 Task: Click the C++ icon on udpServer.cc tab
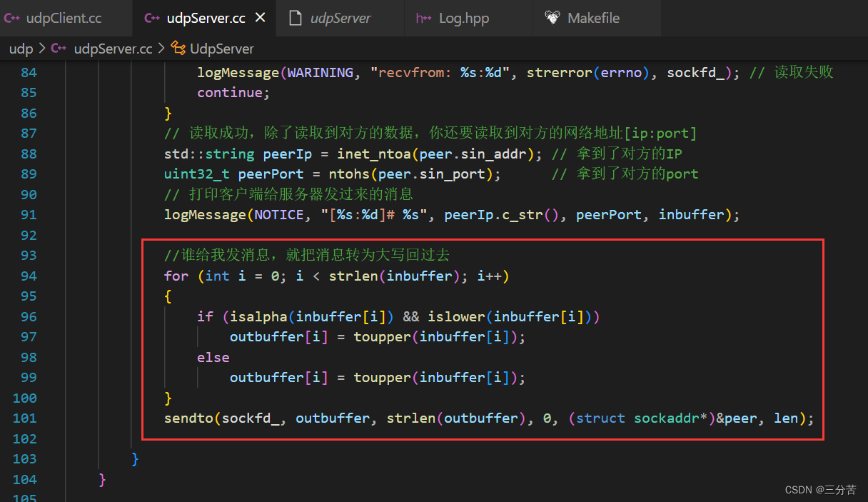click(152, 19)
